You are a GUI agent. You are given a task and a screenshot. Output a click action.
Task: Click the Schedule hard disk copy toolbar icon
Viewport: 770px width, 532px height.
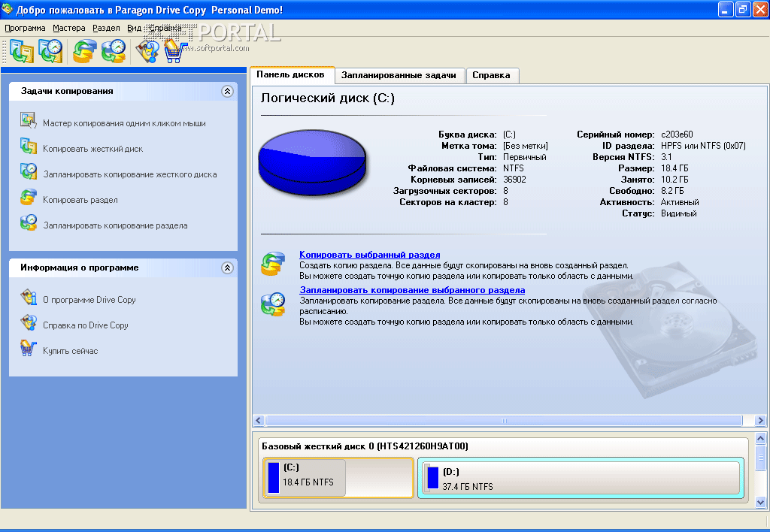50,51
